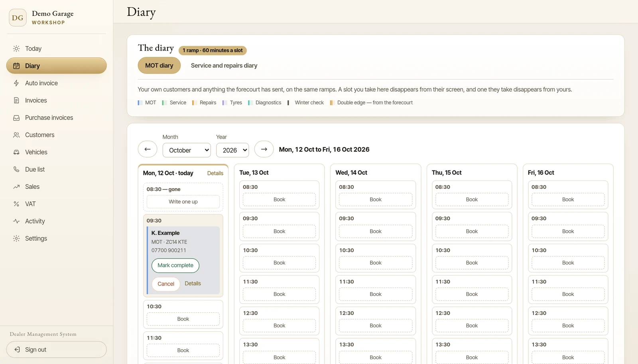Book Wednesday 09:30 slot
638x364 pixels.
pos(376,231)
